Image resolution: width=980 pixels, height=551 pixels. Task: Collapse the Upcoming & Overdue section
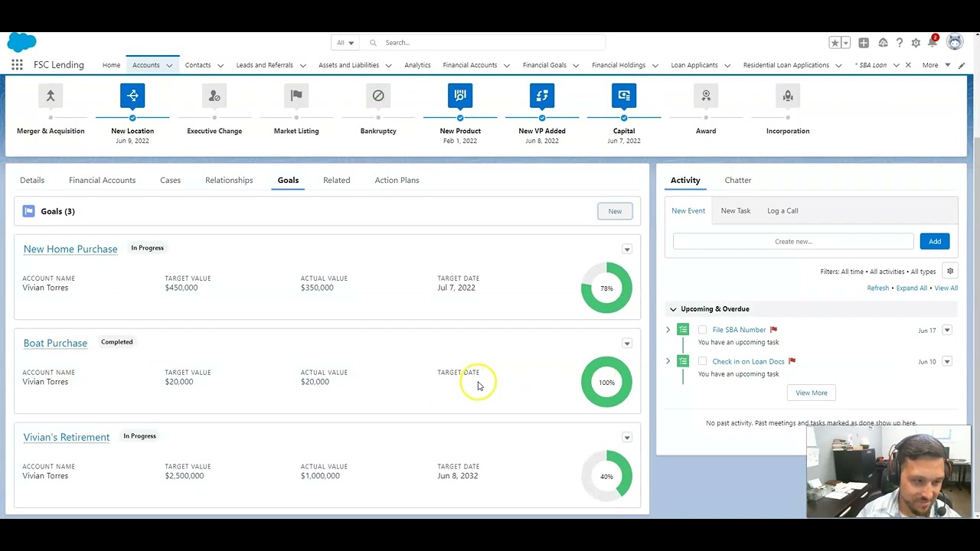pyautogui.click(x=673, y=309)
